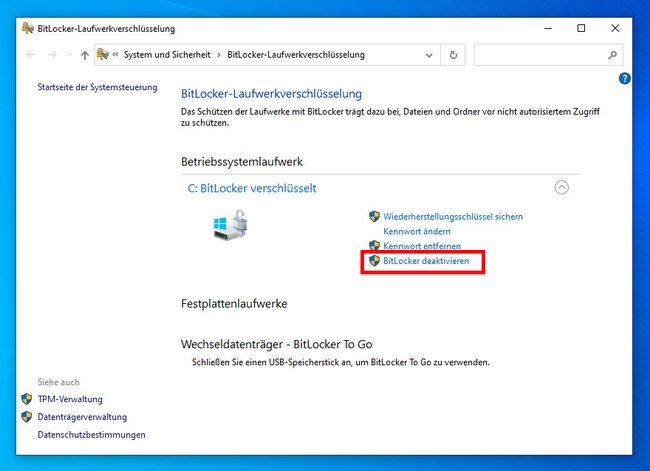Click shield icon beside Wiederherstellungsschlüssel sichern
Viewport: 650px width, 471px height.
pos(374,216)
